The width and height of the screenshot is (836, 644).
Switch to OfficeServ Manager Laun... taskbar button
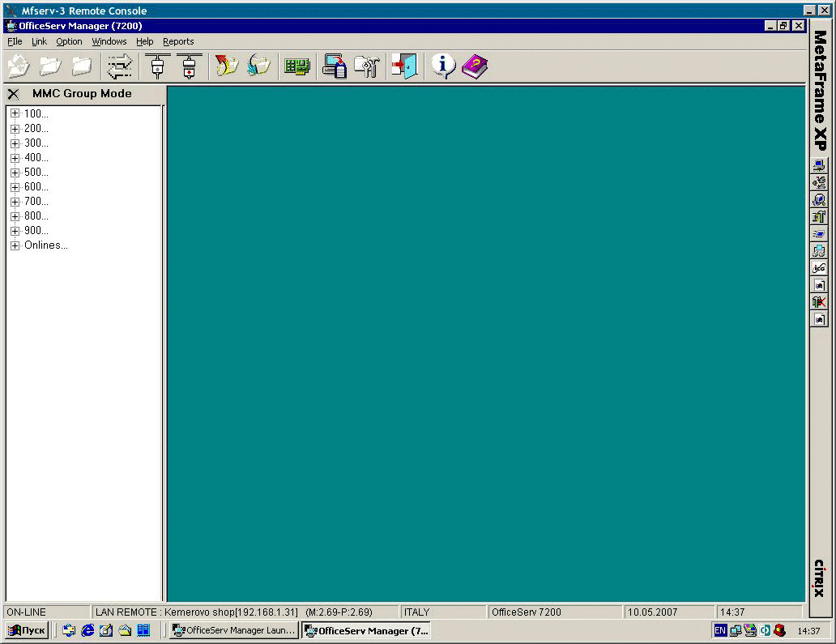point(234,631)
